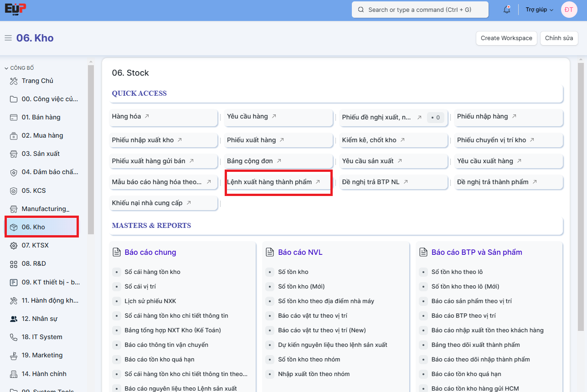The height and width of the screenshot is (392, 587).
Task: Click the Create Workspace button
Action: tap(506, 38)
